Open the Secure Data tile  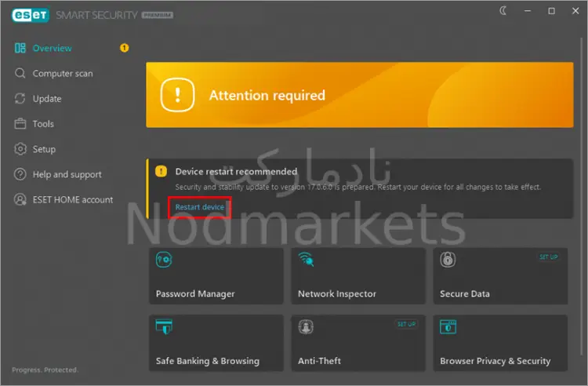(500, 275)
